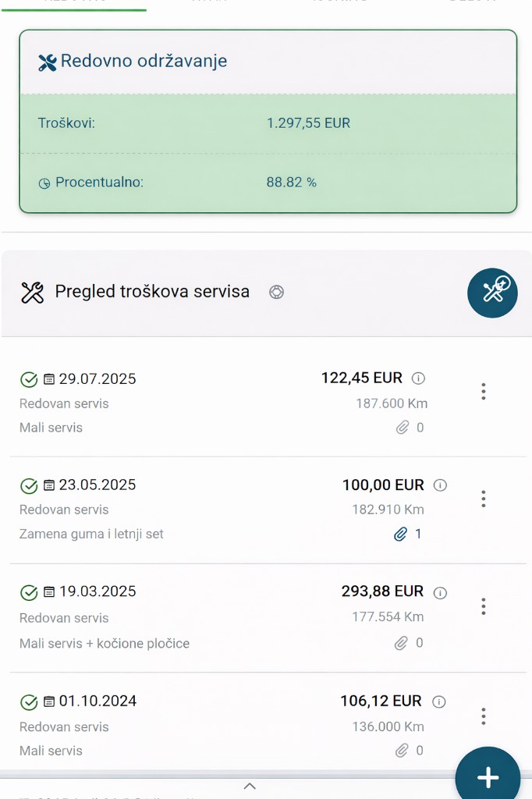Image resolution: width=532 pixels, height=799 pixels.
Task: Open the three-dot menu on the Mali servis 01.10.2024 entry
Action: (483, 715)
